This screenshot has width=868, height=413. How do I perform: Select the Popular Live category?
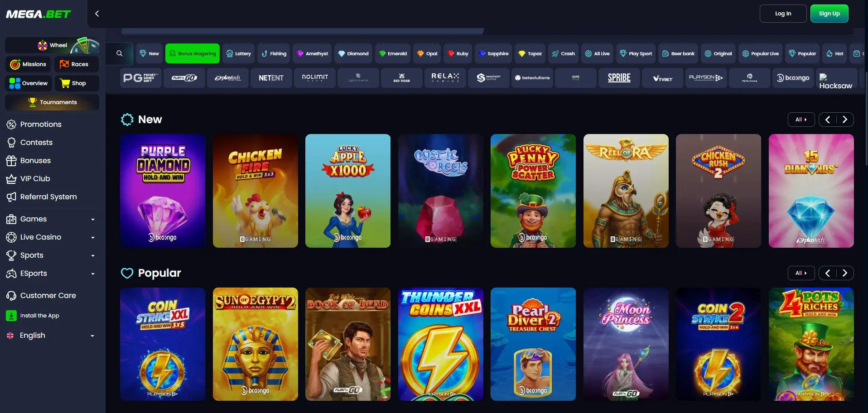761,53
